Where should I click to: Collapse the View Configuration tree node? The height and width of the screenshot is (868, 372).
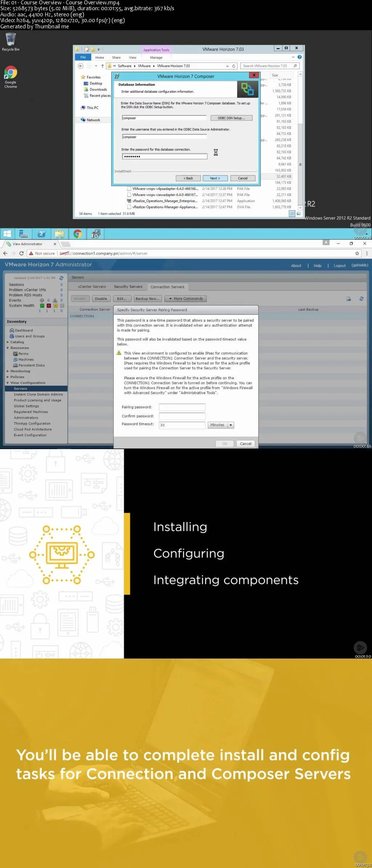pos(8,383)
